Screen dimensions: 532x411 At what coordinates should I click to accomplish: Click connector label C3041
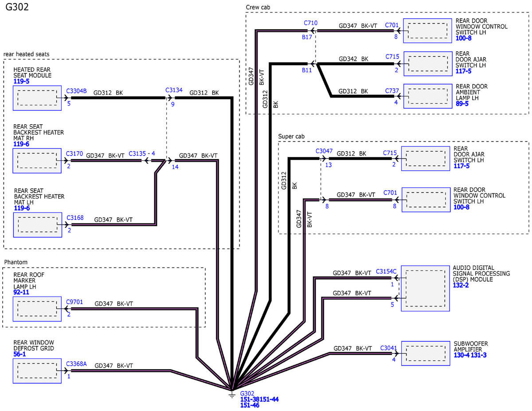[x=389, y=348]
